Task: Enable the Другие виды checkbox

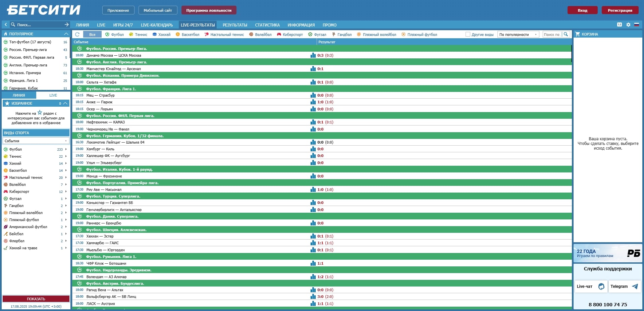Action: [x=468, y=35]
